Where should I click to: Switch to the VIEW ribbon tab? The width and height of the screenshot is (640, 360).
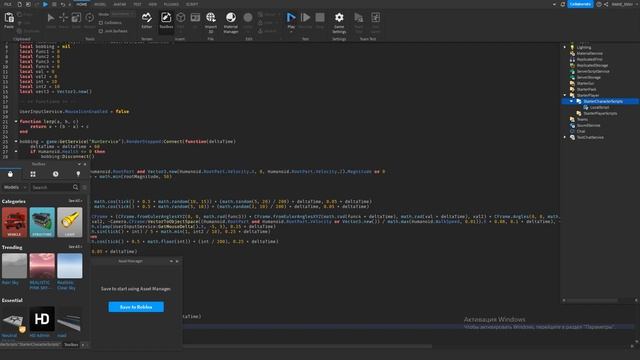153,4
